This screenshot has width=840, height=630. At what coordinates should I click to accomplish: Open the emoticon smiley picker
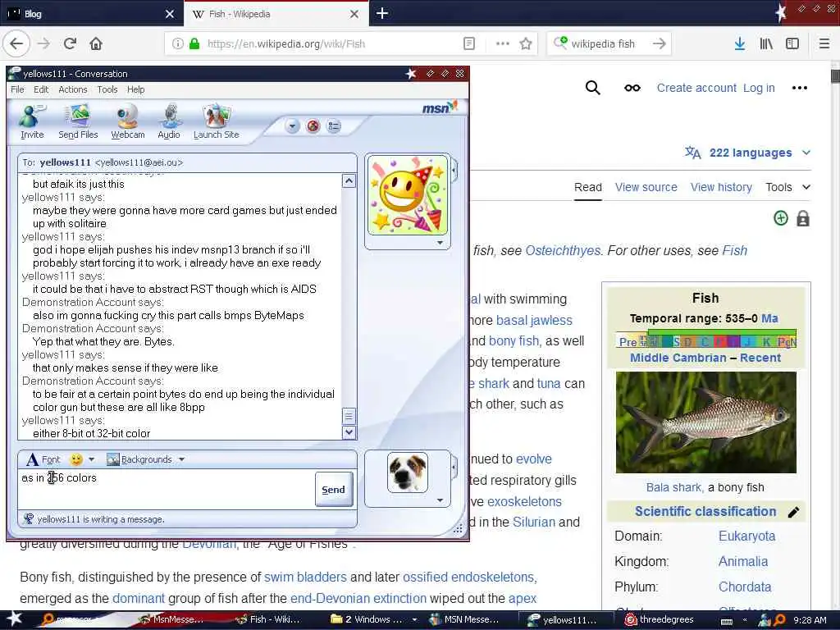[76, 459]
